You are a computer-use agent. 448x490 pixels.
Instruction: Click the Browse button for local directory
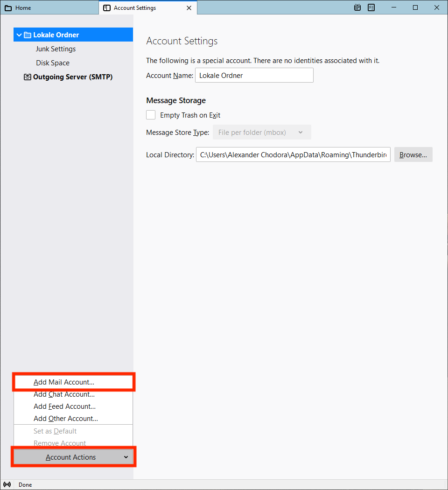[413, 155]
